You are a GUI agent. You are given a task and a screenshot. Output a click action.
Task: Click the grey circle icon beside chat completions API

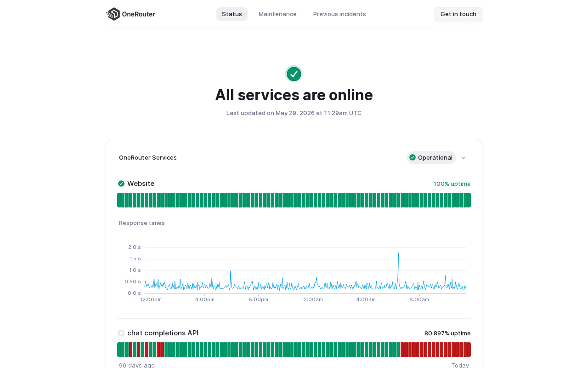tap(121, 333)
